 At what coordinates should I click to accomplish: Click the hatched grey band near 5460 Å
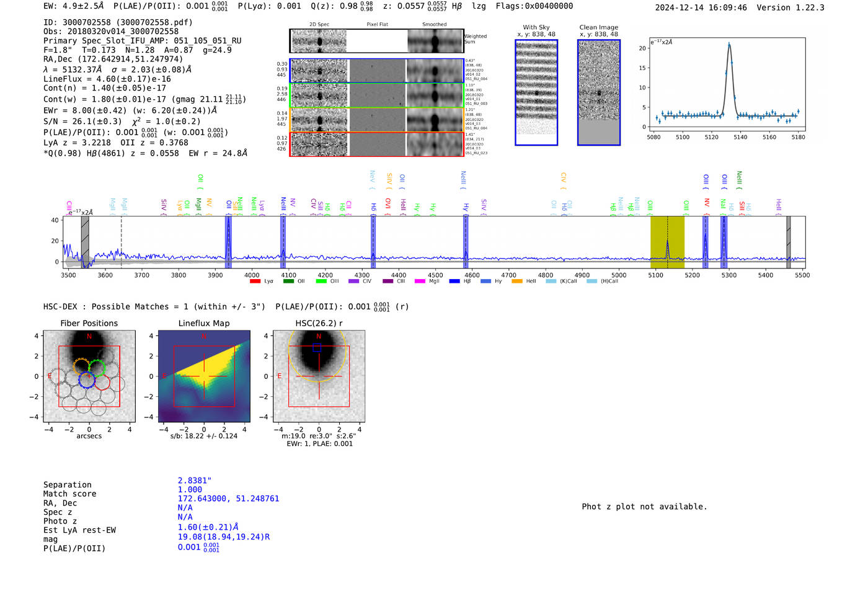coord(788,242)
